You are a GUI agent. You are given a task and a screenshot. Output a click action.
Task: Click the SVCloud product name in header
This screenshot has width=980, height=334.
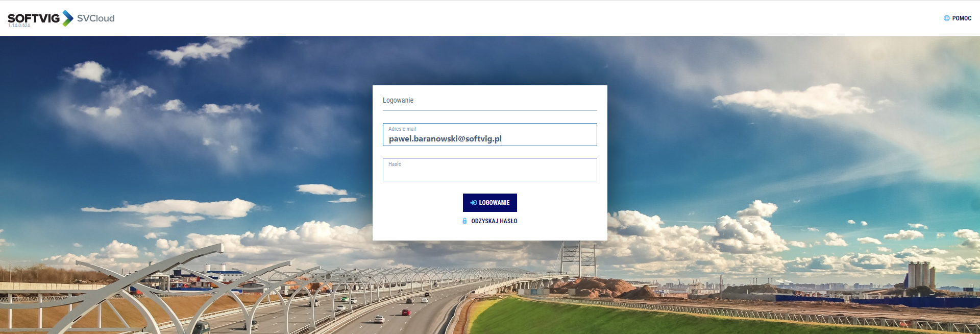95,18
